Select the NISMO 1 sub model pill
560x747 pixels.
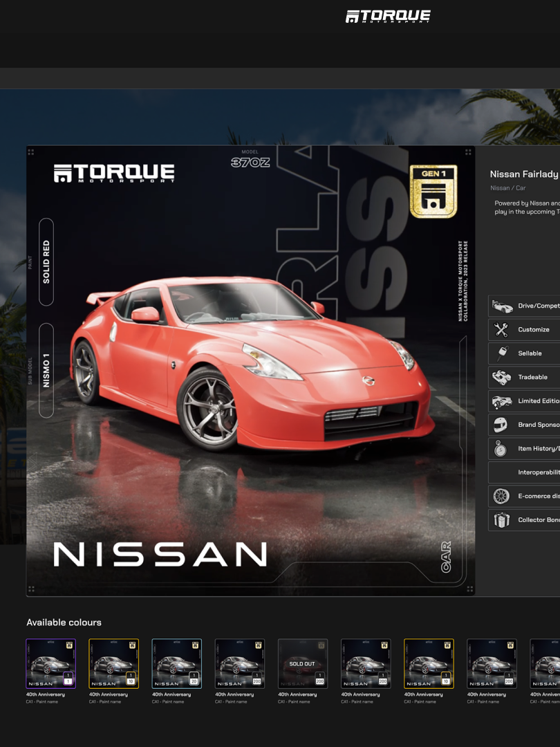[x=46, y=370]
